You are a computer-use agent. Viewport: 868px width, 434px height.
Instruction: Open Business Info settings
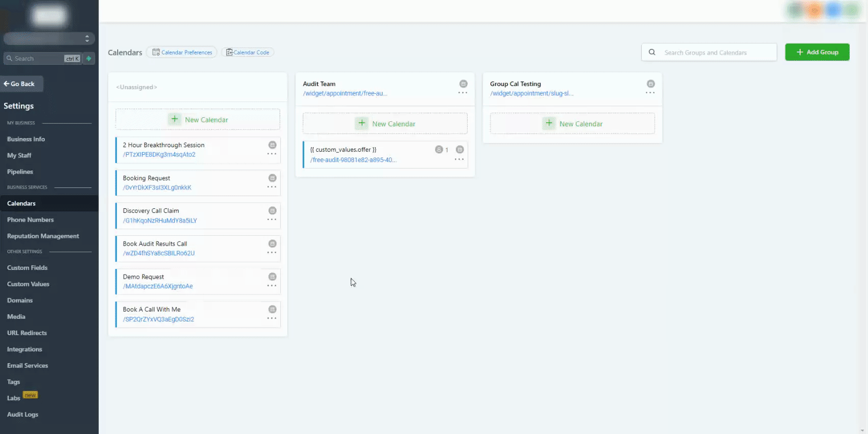click(x=26, y=139)
